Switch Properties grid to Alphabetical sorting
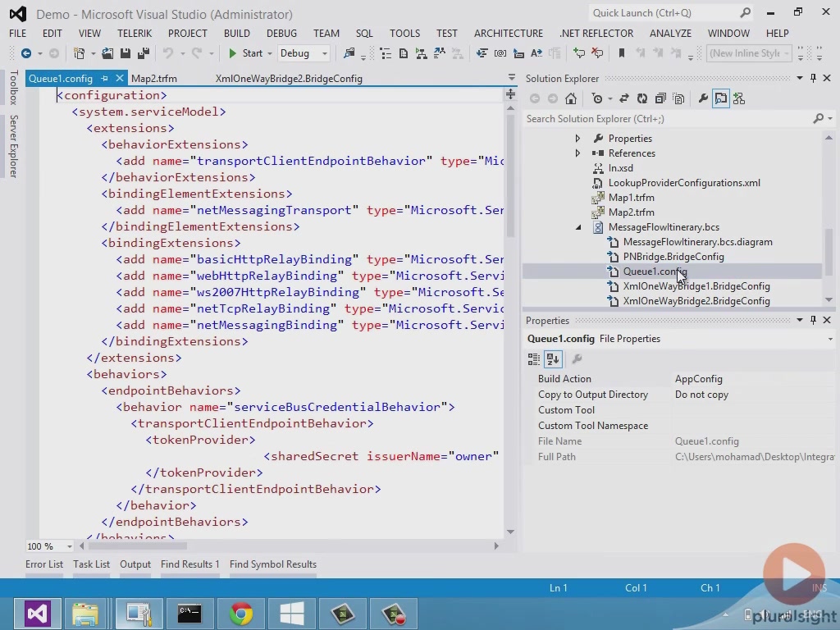 [553, 359]
